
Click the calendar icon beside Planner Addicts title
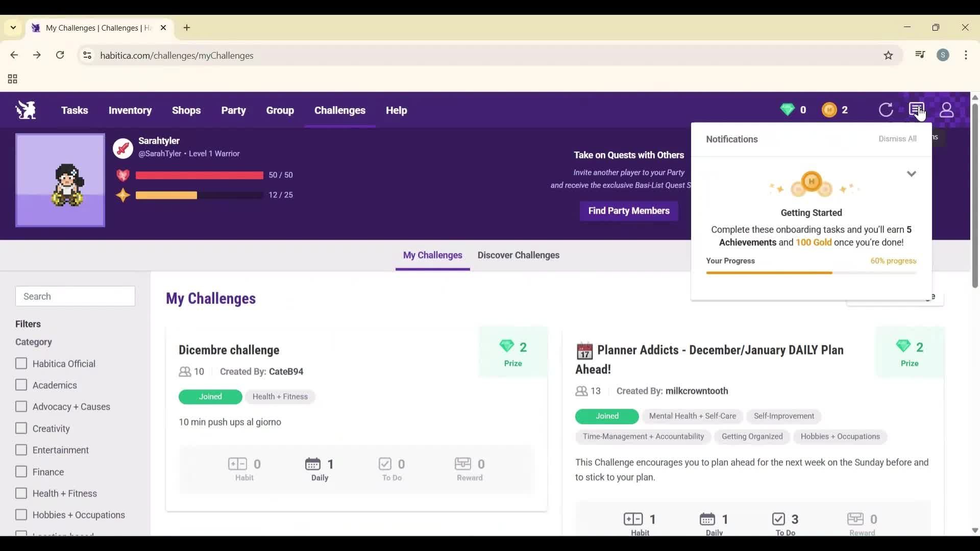pyautogui.click(x=585, y=351)
